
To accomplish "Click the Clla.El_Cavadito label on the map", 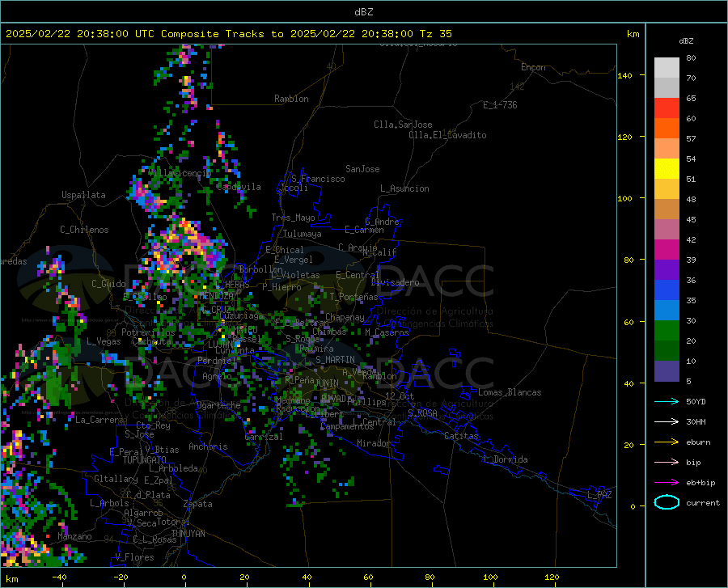I will click(447, 135).
